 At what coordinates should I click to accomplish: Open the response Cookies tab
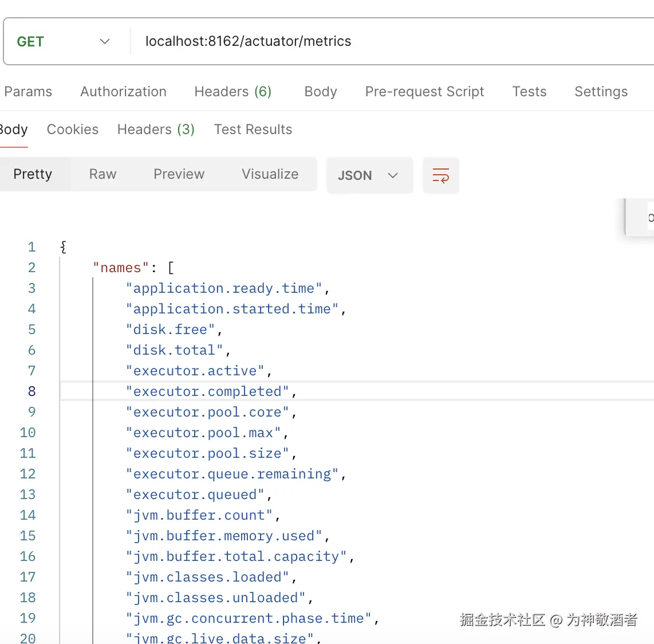pyautogui.click(x=73, y=129)
